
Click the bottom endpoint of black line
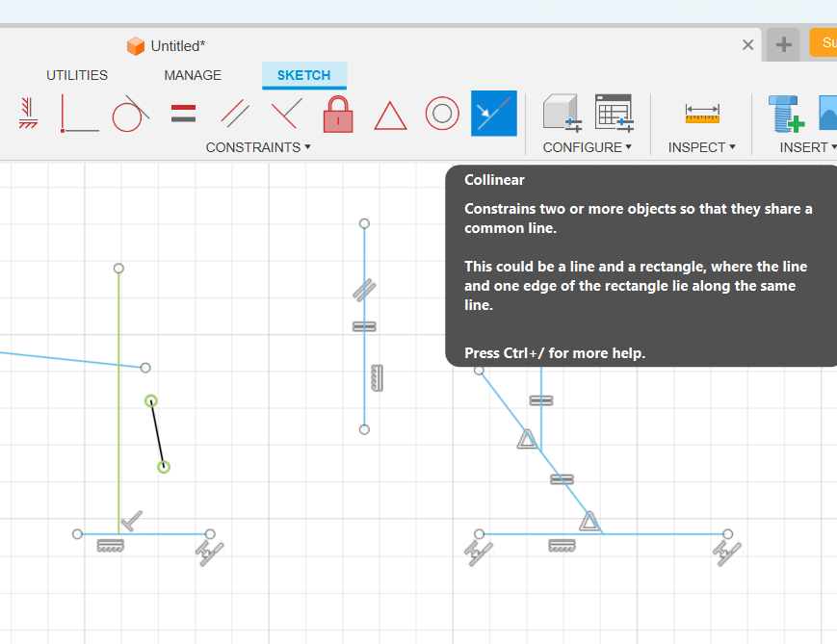(x=164, y=467)
